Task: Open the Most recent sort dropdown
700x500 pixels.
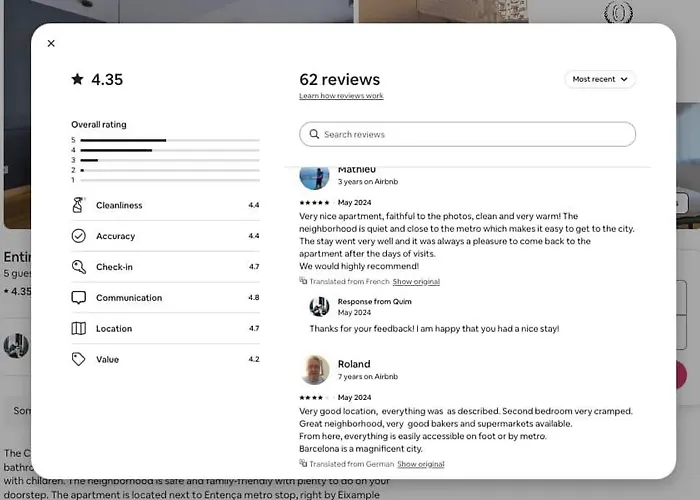Action: pos(600,79)
